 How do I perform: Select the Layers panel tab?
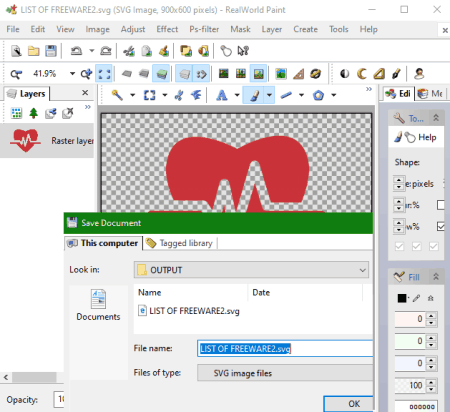coord(26,94)
